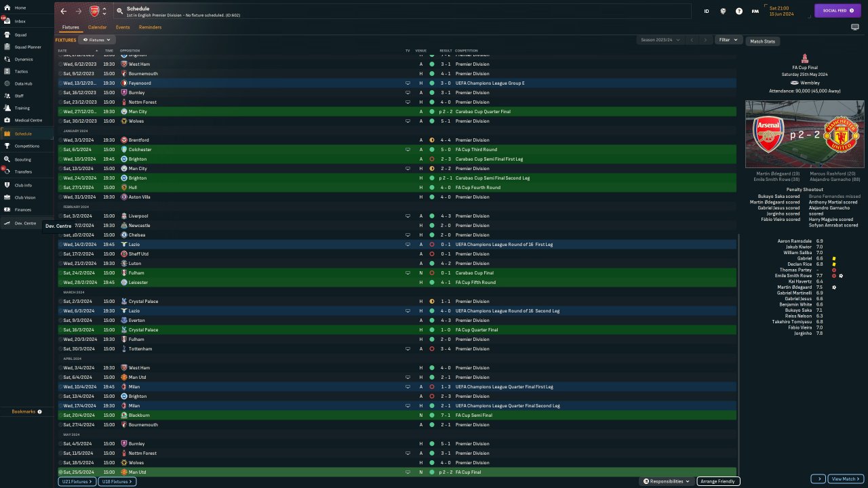Open the Medical Centre icon
This screenshot has height=488, width=868.
pos(7,120)
